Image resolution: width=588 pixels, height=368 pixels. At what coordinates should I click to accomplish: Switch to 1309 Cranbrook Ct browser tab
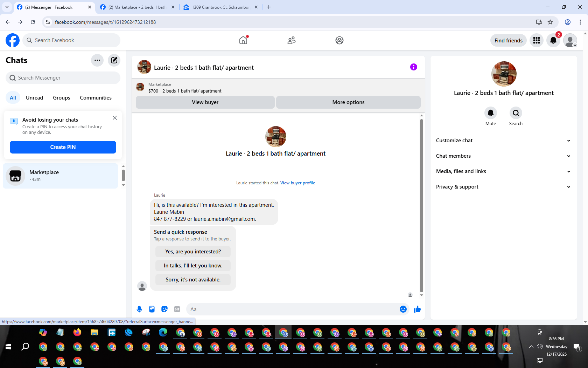[220, 7]
